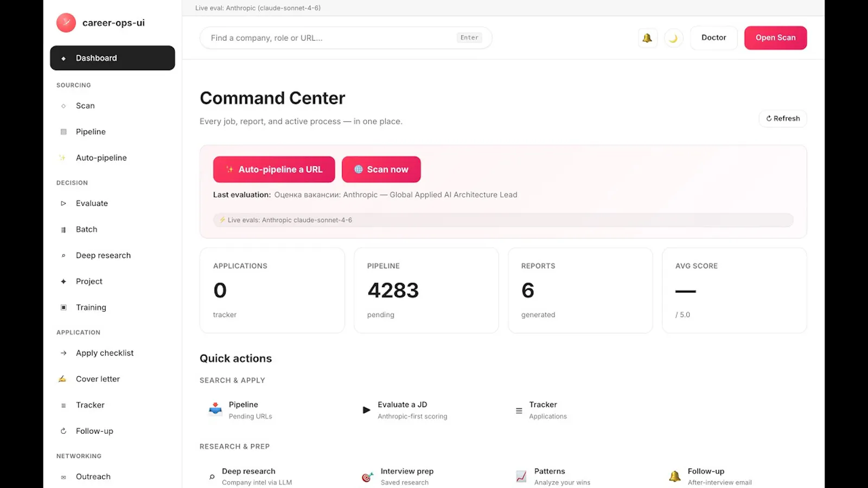Open Pipeline from the sidebar menu
This screenshot has height=488, width=868.
(x=112, y=132)
